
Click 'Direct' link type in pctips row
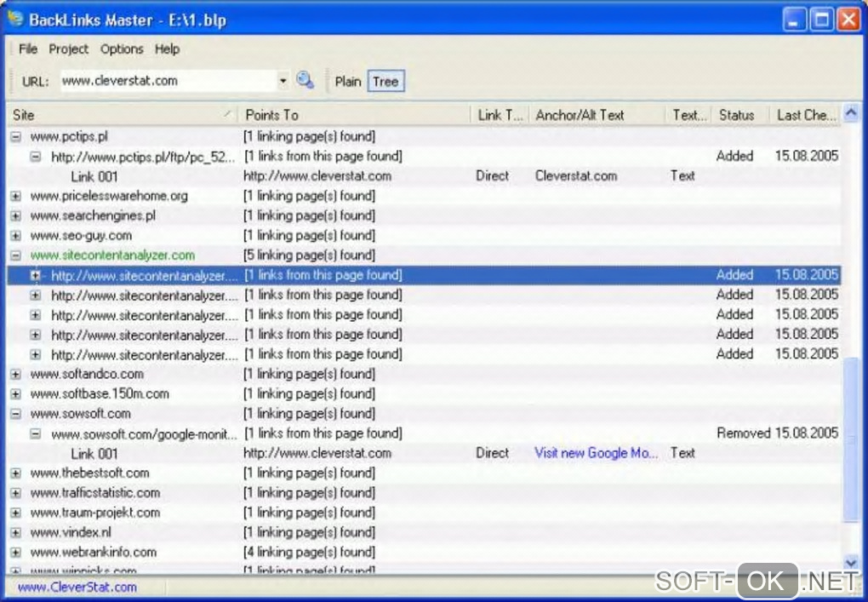[x=492, y=176]
